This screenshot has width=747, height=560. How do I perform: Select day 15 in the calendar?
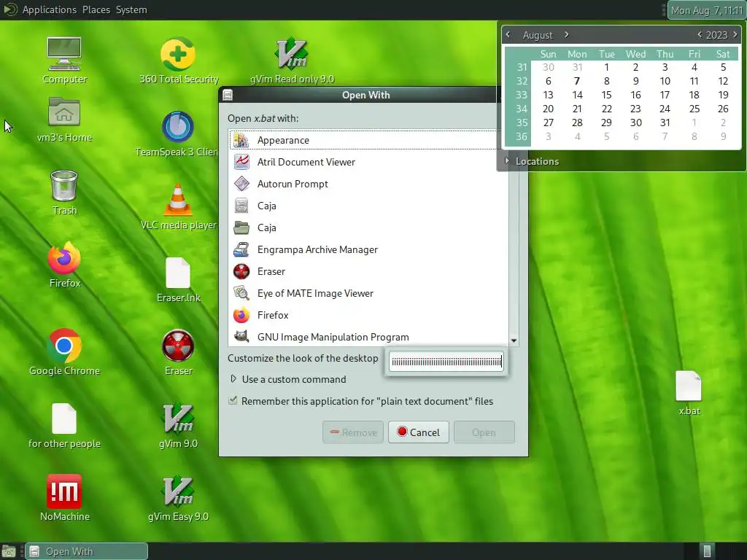tap(606, 95)
